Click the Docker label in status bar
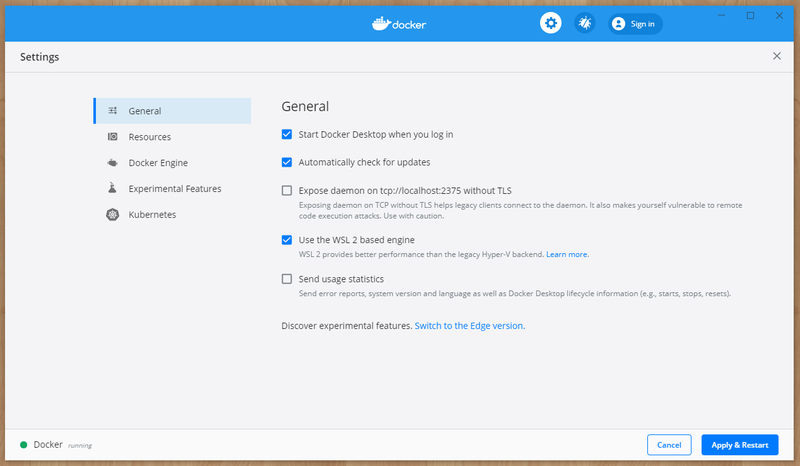Viewport: 800px width, 466px height. coord(48,445)
